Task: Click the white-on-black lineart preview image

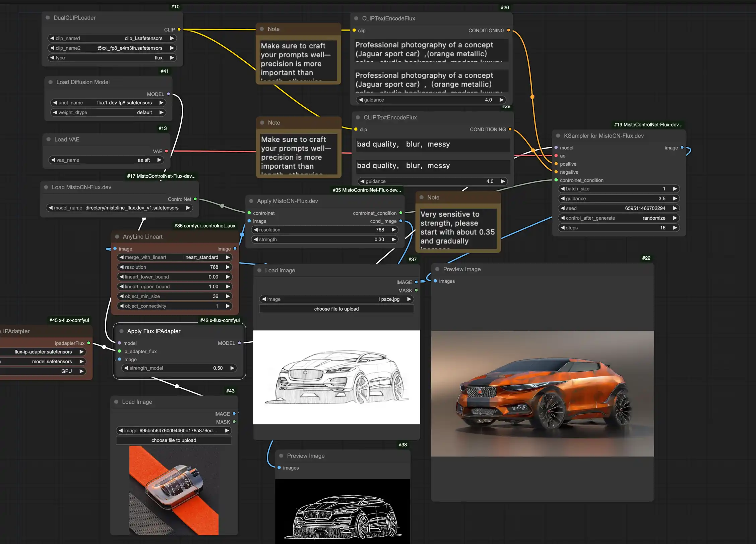Action: 342,511
